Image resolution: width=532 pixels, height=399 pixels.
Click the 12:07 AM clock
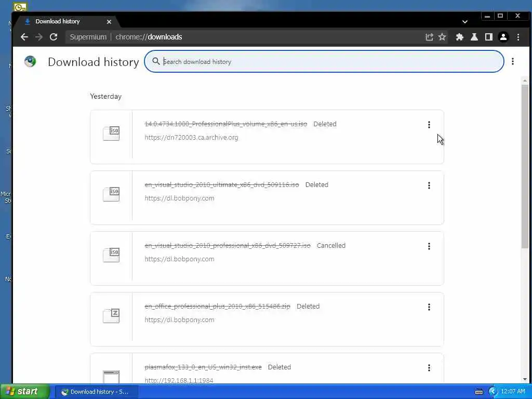[513, 392]
